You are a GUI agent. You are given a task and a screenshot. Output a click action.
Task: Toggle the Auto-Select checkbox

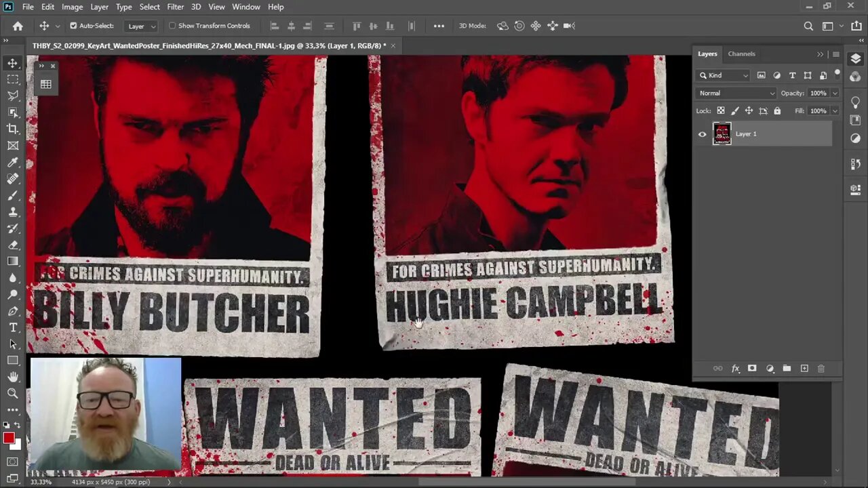click(x=73, y=26)
